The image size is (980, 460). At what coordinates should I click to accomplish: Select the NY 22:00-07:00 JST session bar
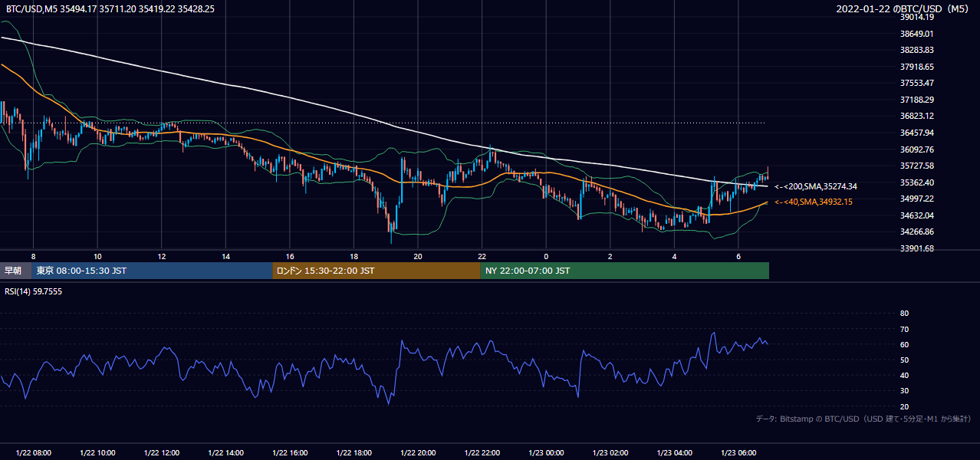pyautogui.click(x=625, y=271)
